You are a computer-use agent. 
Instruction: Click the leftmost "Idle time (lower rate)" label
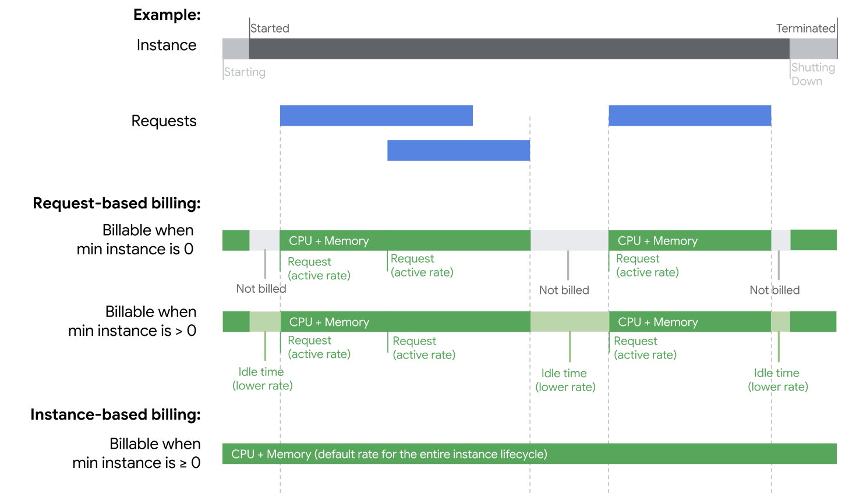pyautogui.click(x=262, y=379)
